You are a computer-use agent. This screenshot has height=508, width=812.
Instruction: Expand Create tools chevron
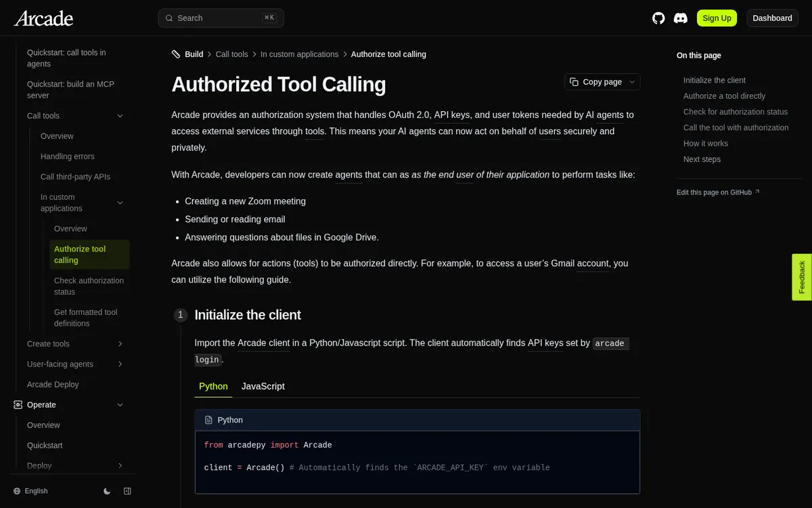click(x=120, y=343)
